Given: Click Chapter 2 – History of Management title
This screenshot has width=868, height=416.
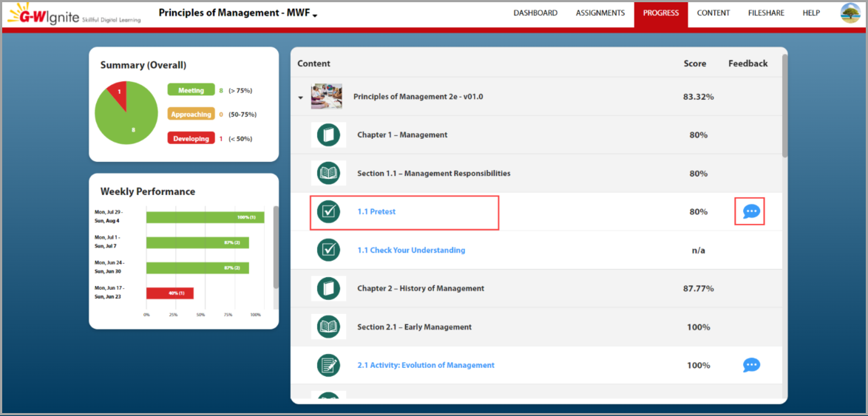Looking at the screenshot, I should 421,288.
